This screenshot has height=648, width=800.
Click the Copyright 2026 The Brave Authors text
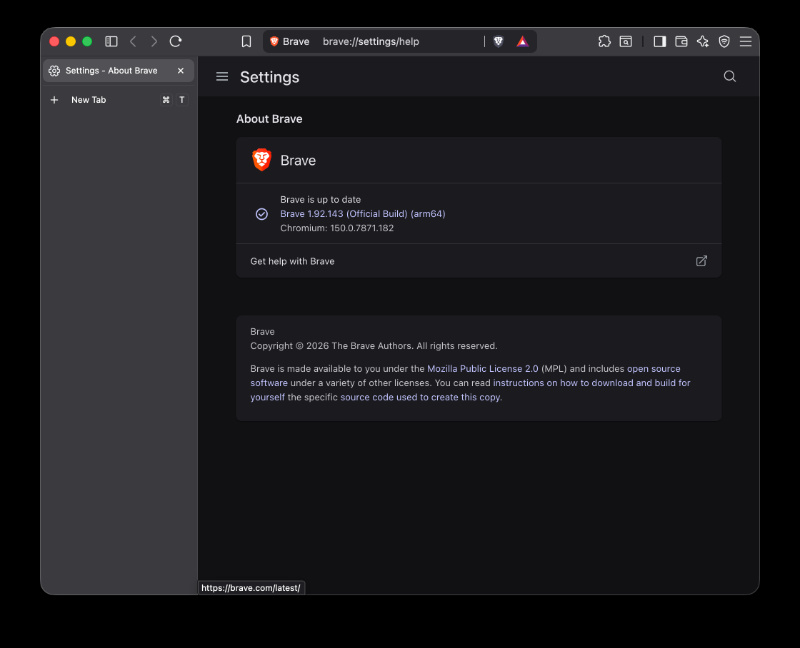(373, 346)
